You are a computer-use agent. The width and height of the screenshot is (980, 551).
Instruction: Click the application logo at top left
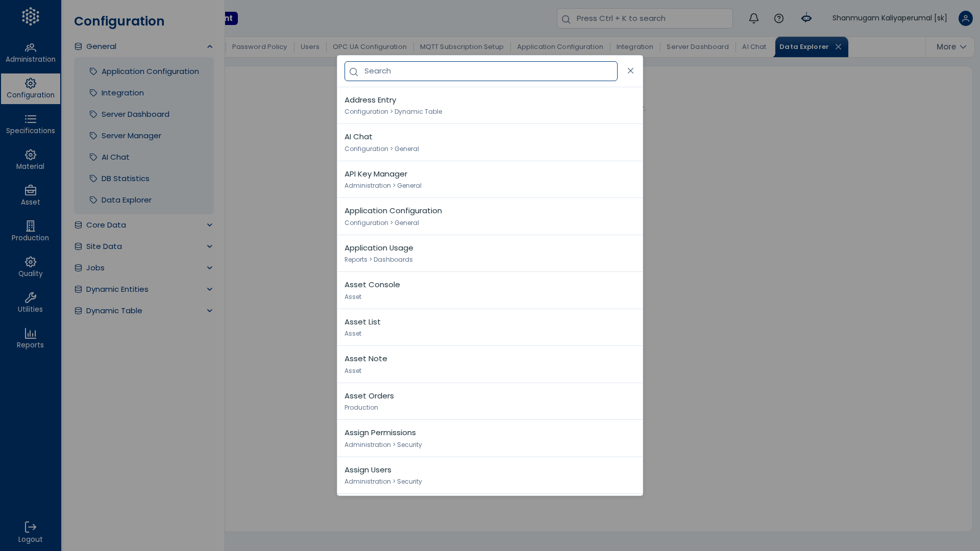coord(31,16)
